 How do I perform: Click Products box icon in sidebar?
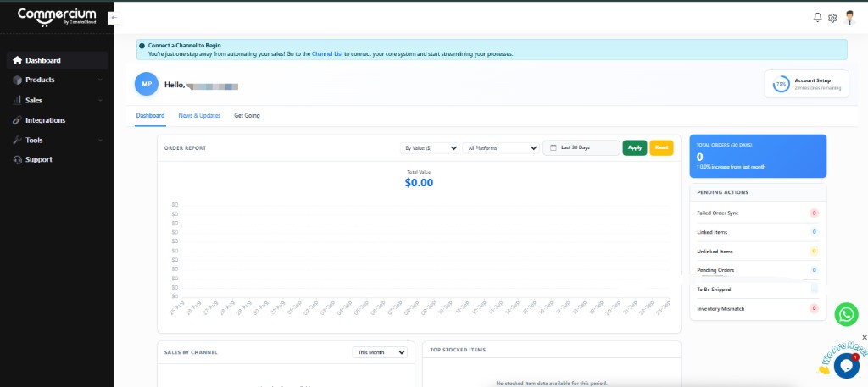pos(17,80)
